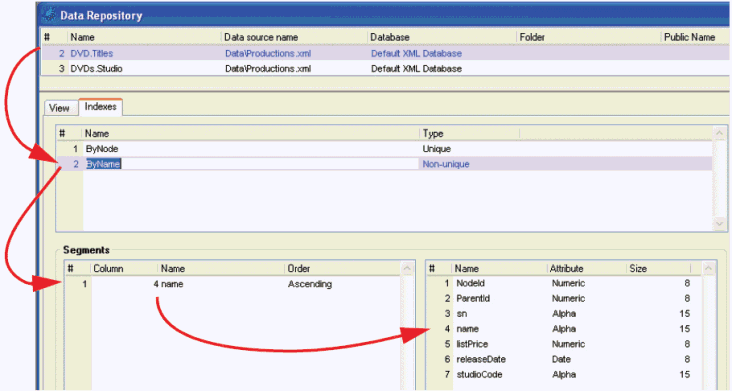Click the Data Repository window icon

pyautogui.click(x=49, y=14)
